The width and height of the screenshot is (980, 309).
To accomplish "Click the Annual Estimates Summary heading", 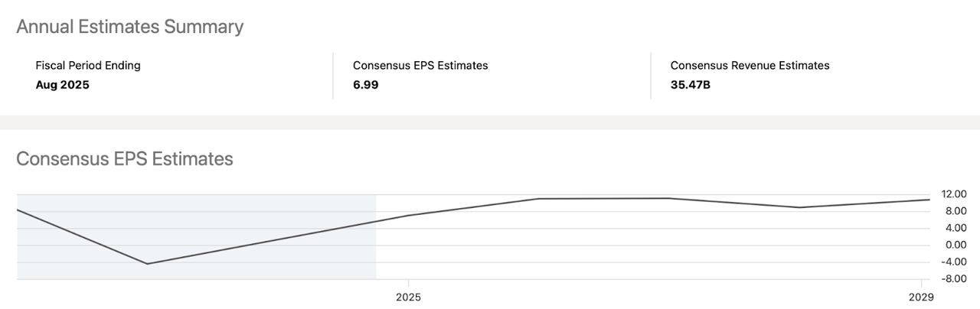I will point(129,27).
